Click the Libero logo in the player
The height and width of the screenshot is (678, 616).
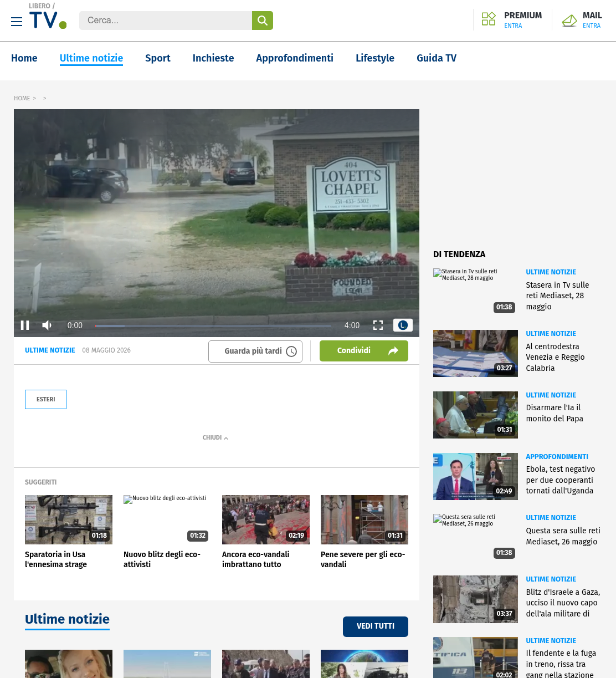[403, 325]
